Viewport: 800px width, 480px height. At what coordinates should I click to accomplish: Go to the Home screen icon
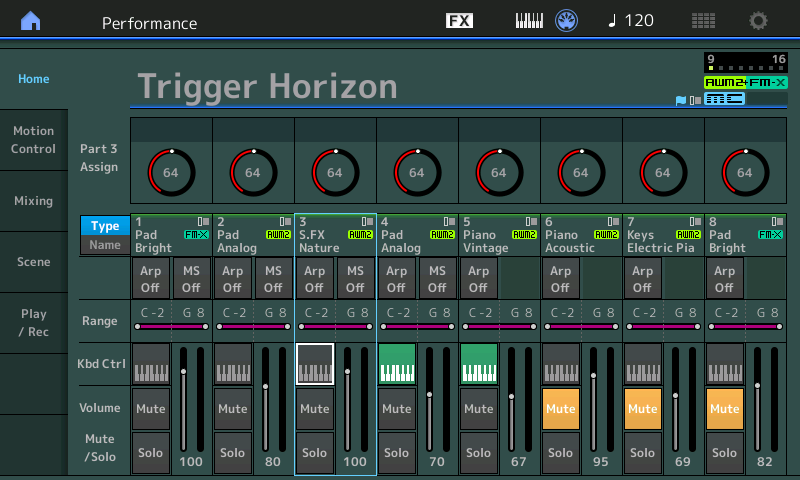click(32, 21)
